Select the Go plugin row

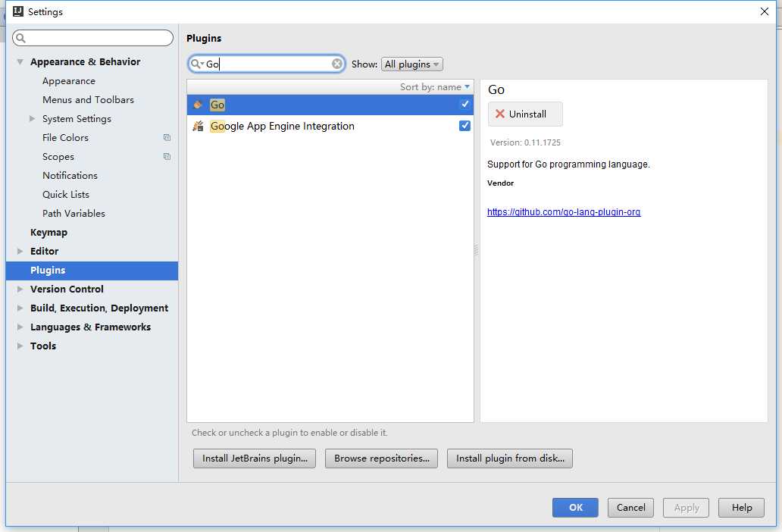[x=330, y=105]
